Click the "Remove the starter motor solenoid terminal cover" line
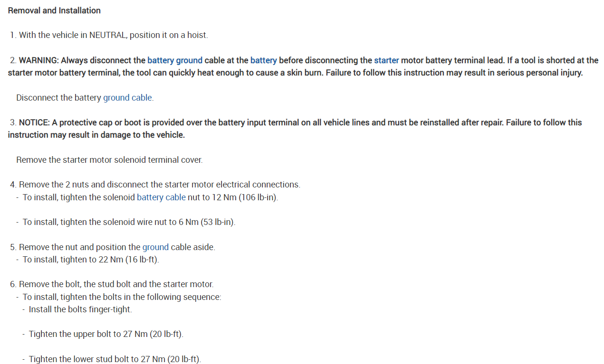 [x=109, y=160]
